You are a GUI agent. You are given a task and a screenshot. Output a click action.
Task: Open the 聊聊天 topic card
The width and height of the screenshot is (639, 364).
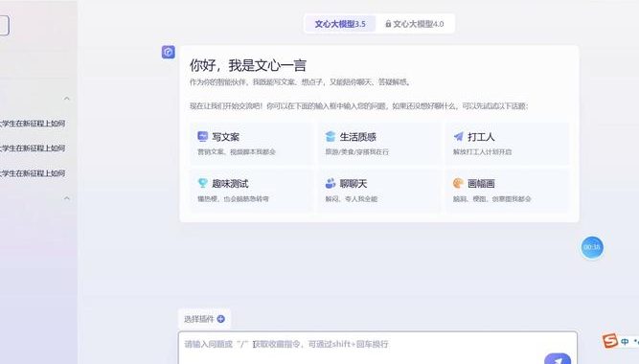pos(379,191)
